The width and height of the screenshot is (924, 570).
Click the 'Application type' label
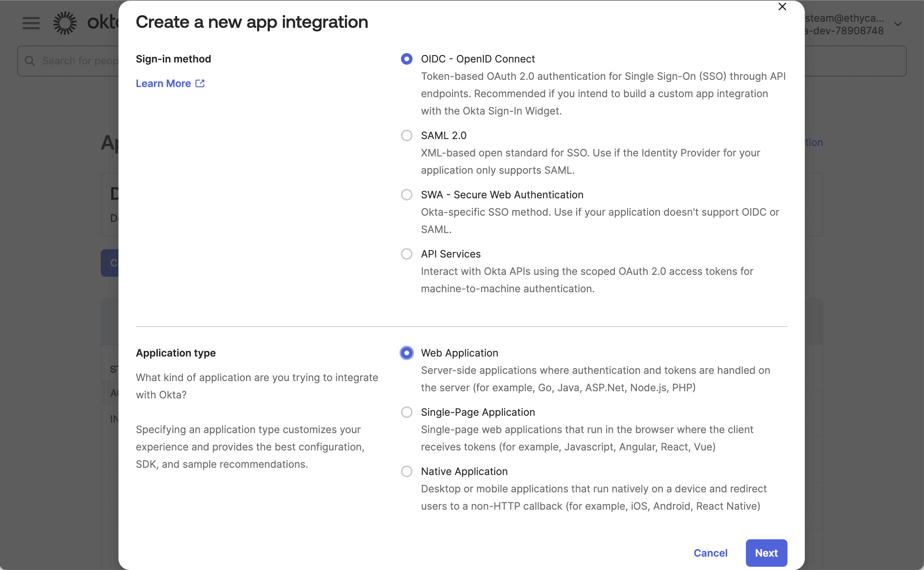point(176,353)
